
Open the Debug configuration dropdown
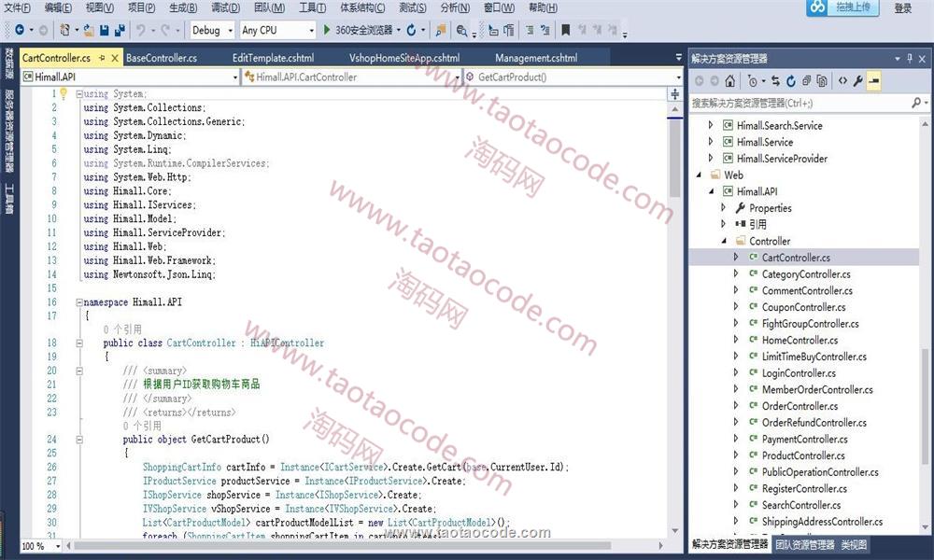click(x=212, y=31)
